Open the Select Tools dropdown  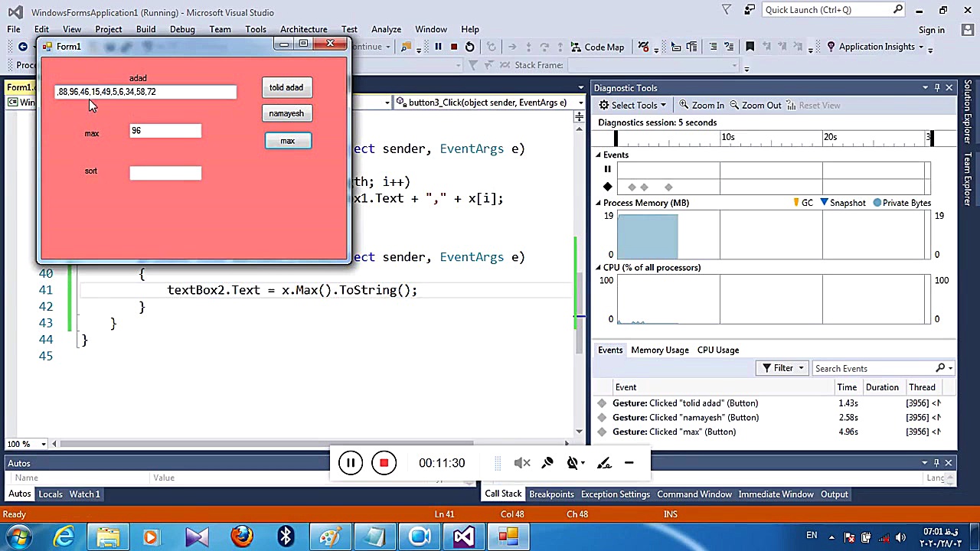point(632,106)
